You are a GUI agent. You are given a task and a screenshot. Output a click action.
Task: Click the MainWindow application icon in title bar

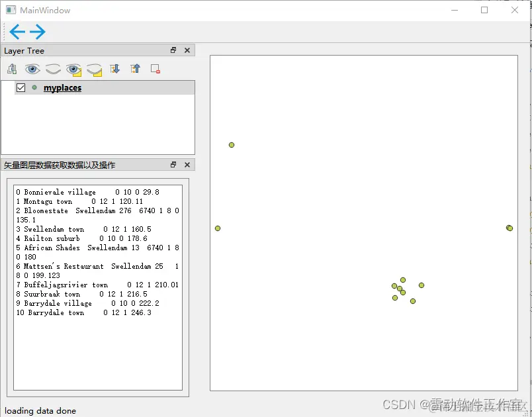(x=11, y=10)
